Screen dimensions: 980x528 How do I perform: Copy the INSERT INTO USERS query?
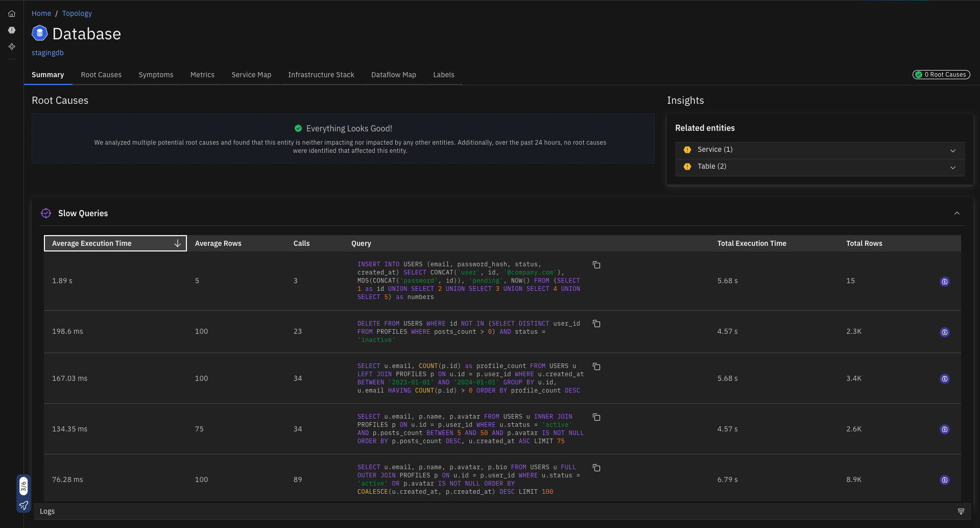[596, 265]
